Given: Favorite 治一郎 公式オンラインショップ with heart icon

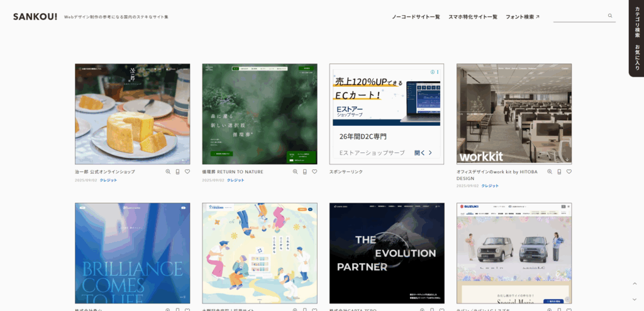Looking at the screenshot, I should 187,171.
